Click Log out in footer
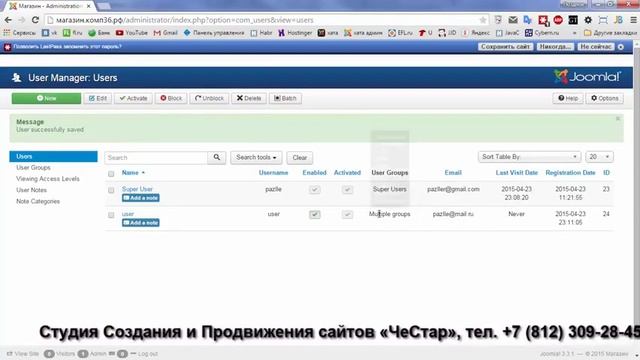Image resolution: width=640 pixels, height=360 pixels. tap(144, 354)
